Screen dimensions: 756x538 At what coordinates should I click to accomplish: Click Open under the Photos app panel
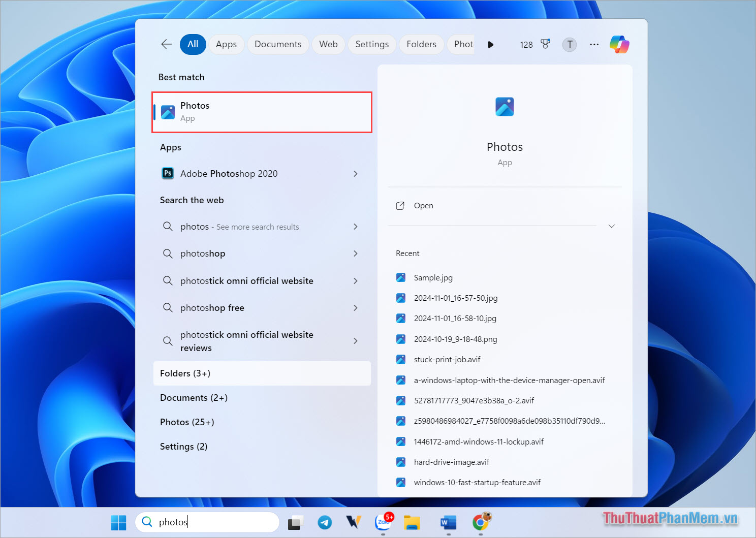tap(423, 205)
